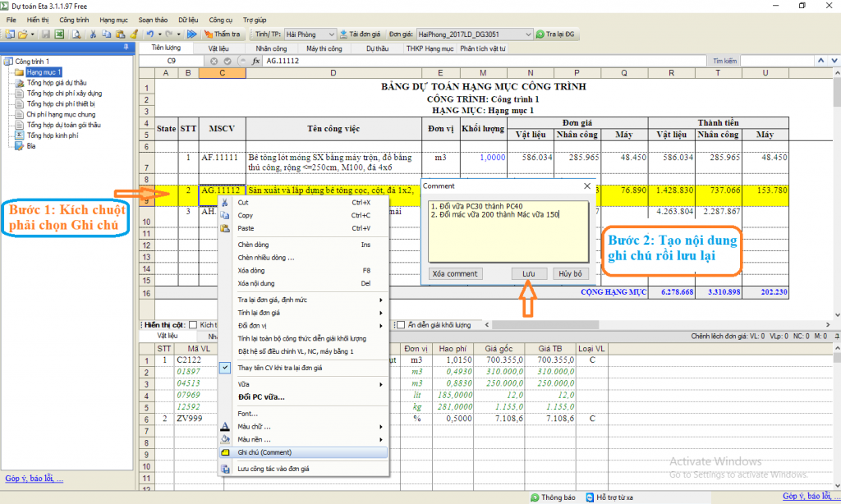This screenshot has width=841, height=504.
Task: Enable Ẩn diễn giải khối lượng checkbox
Action: [x=400, y=325]
